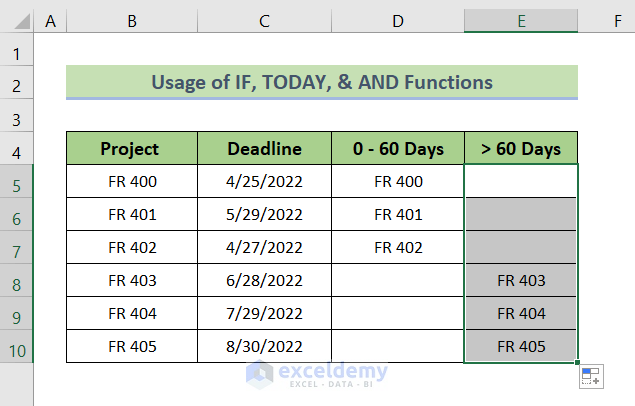Select FR 405 in the Project column
This screenshot has height=406, width=635.
(x=130, y=347)
